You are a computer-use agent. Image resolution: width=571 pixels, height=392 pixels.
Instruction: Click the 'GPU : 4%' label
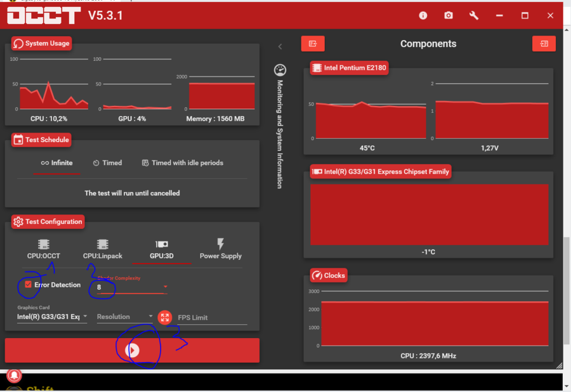click(132, 119)
